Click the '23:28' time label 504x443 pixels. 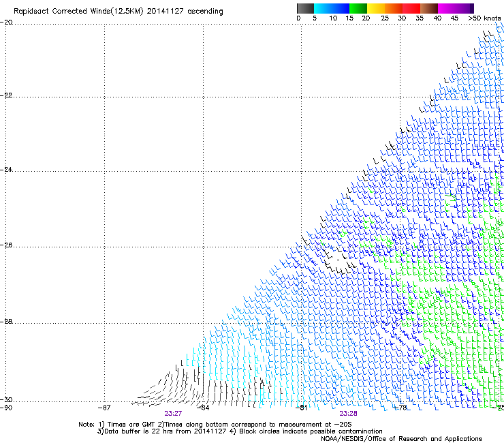[x=349, y=414]
